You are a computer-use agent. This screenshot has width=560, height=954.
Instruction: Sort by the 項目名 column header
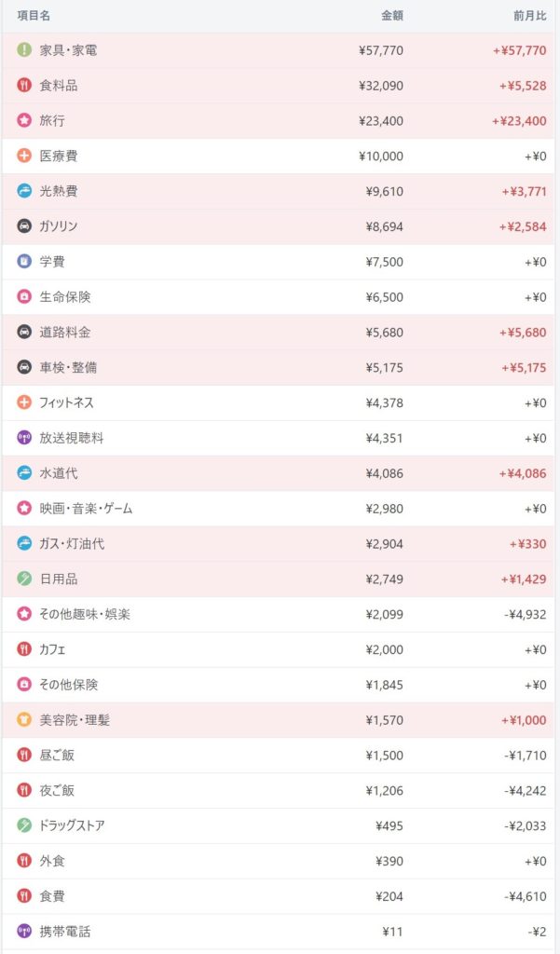(34, 16)
